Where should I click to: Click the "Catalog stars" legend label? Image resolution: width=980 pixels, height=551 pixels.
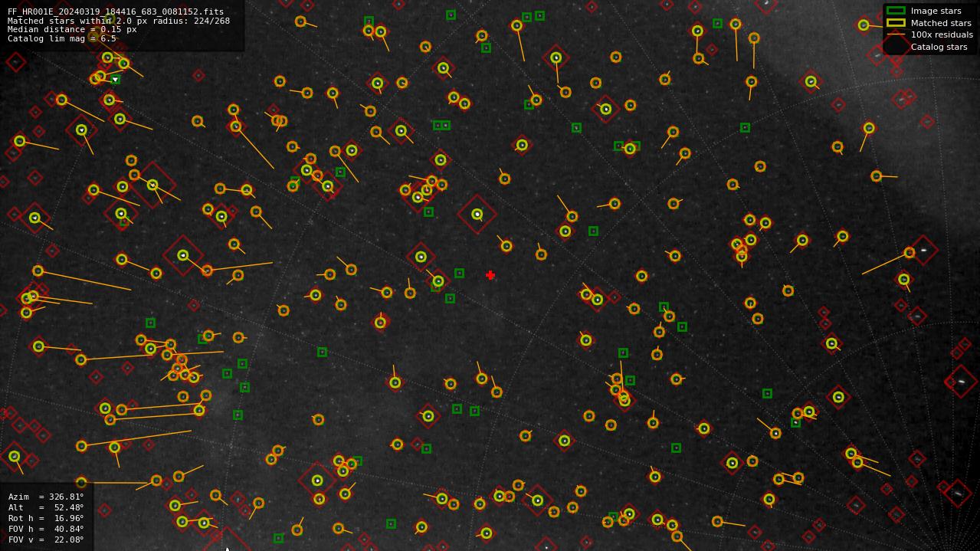[x=939, y=47]
